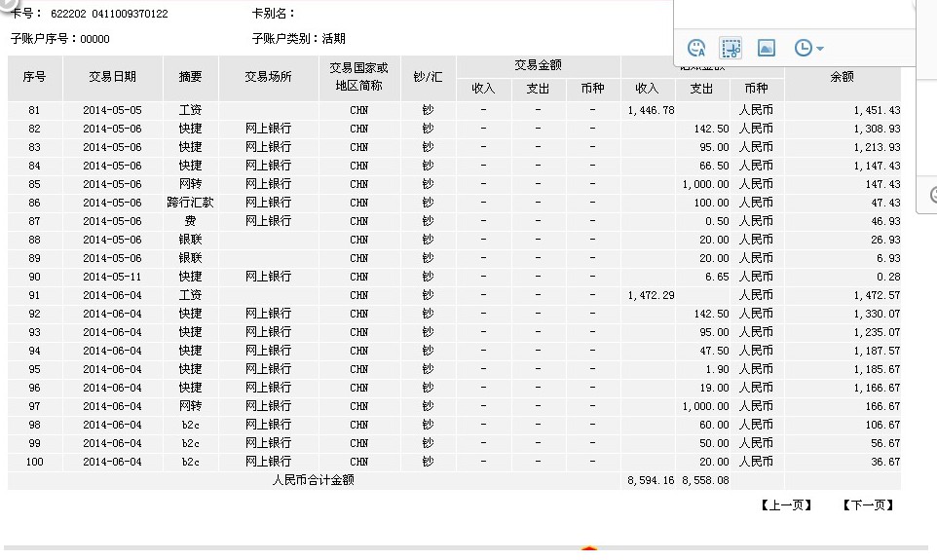Click the 序号 column header
937x560 pixels.
pos(35,77)
